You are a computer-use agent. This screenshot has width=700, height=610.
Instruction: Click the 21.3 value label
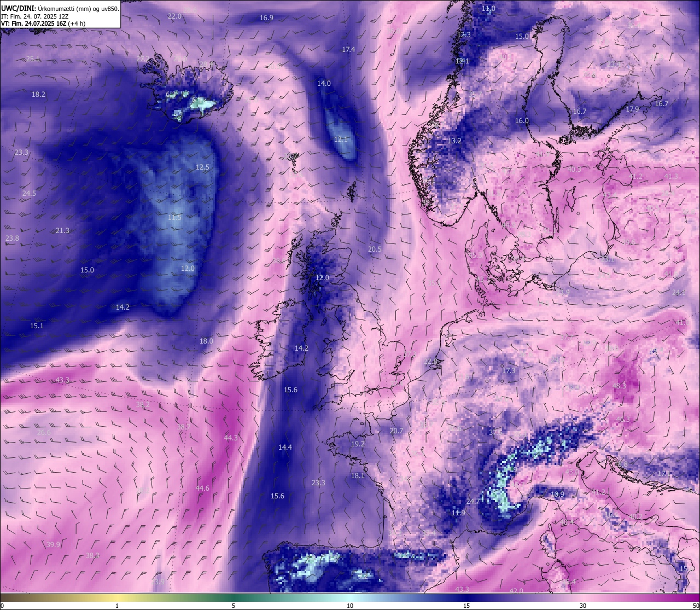tap(62, 231)
